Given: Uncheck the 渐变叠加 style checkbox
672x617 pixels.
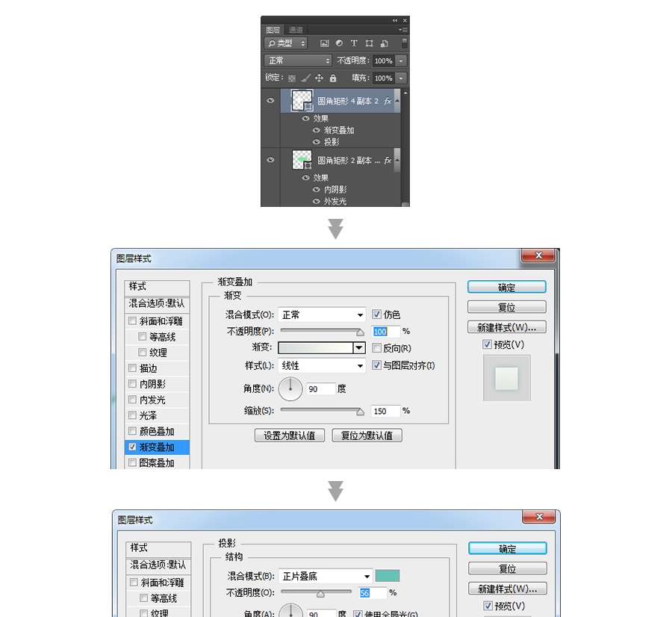Looking at the screenshot, I should tap(132, 447).
